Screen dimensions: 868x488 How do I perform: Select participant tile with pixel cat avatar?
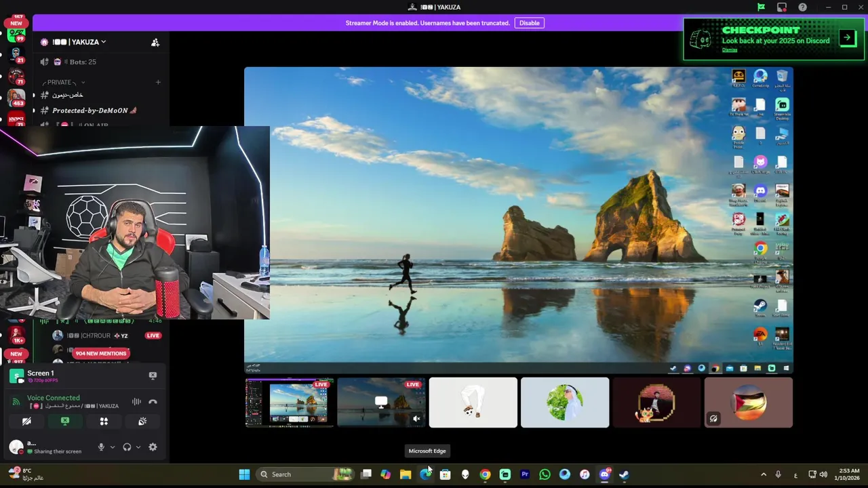[656, 403]
